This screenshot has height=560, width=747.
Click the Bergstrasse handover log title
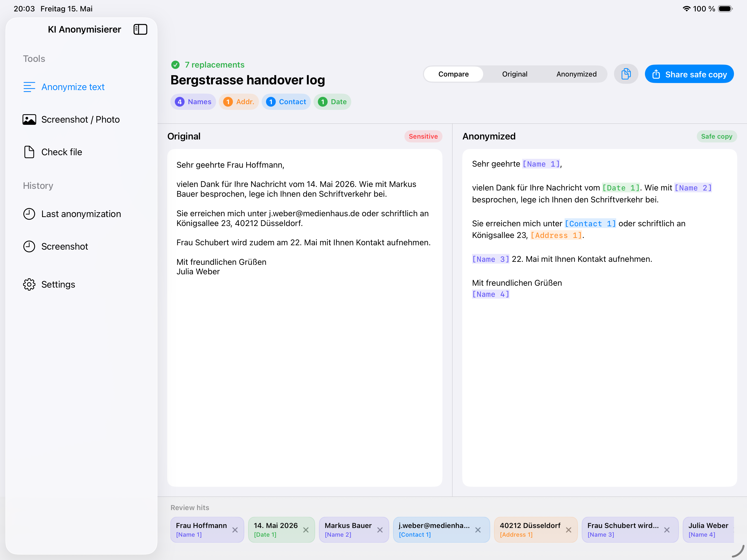coord(248,80)
